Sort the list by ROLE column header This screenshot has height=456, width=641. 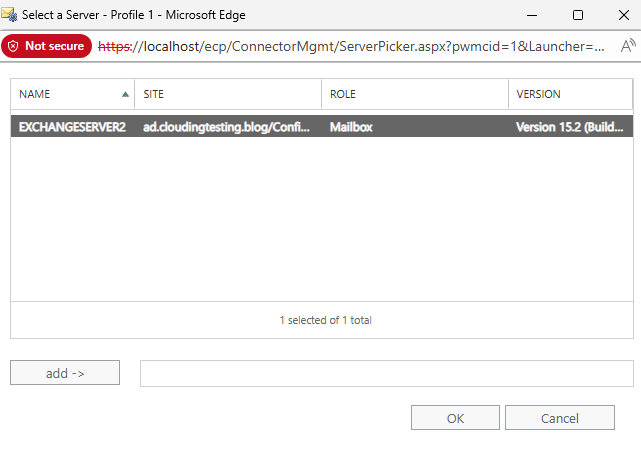coord(415,94)
